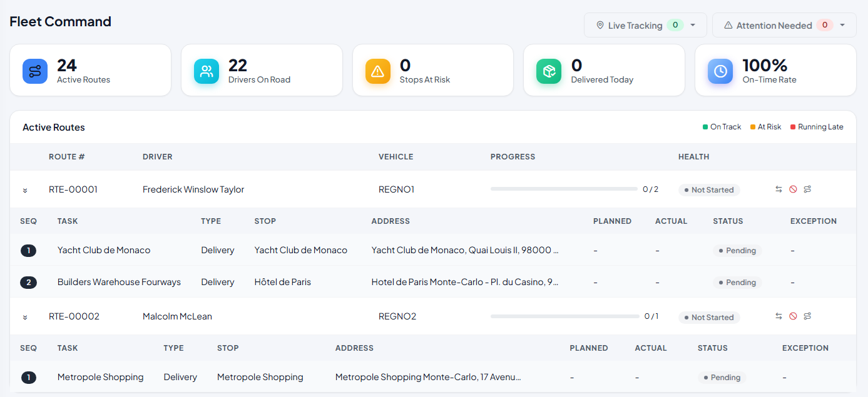Click the Fleet Command page title

coord(61,22)
